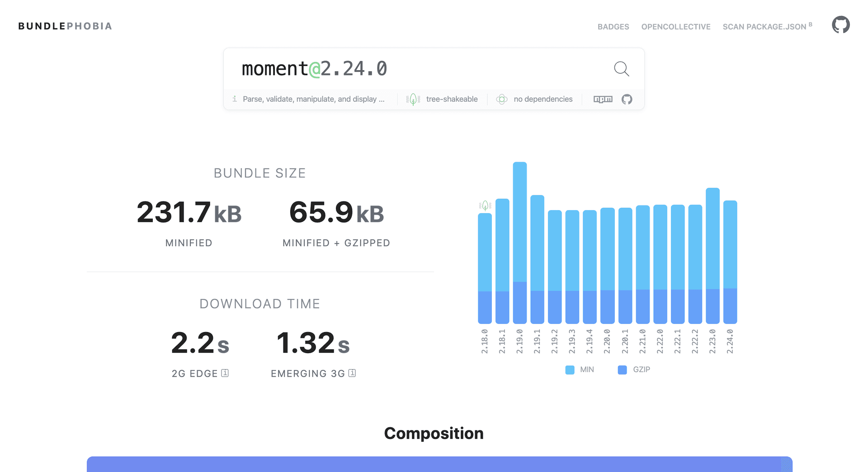Viewport: 868px width, 472px height.
Task: Click the EMERGING 3G info icon
Action: tap(352, 373)
